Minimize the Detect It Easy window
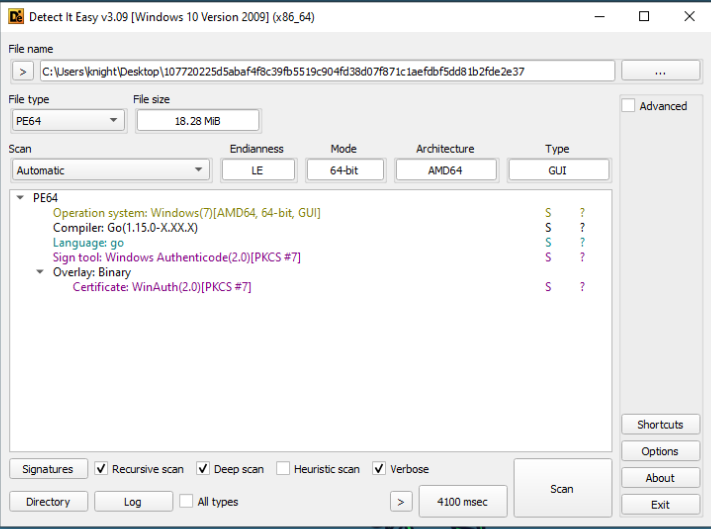Image resolution: width=711 pixels, height=529 pixels. click(599, 17)
